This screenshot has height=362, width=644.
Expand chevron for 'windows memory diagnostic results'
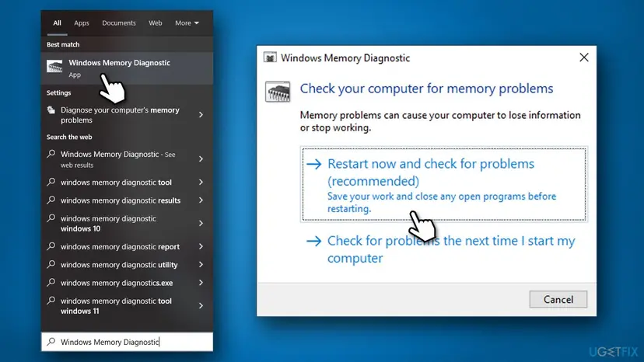click(x=201, y=200)
